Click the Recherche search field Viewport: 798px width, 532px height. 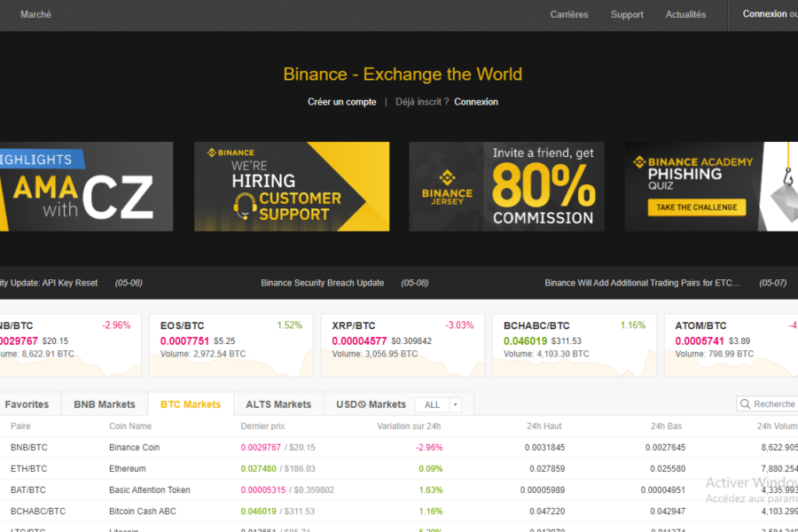pos(767,403)
